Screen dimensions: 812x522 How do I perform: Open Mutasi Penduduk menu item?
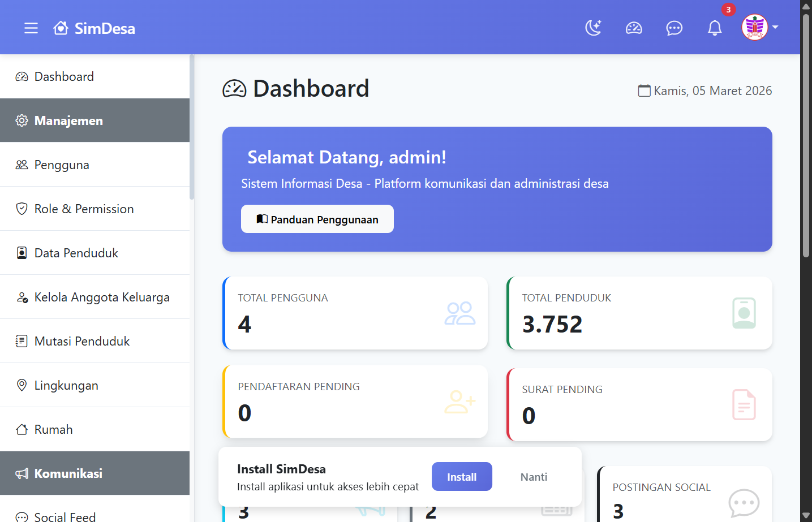point(95,341)
